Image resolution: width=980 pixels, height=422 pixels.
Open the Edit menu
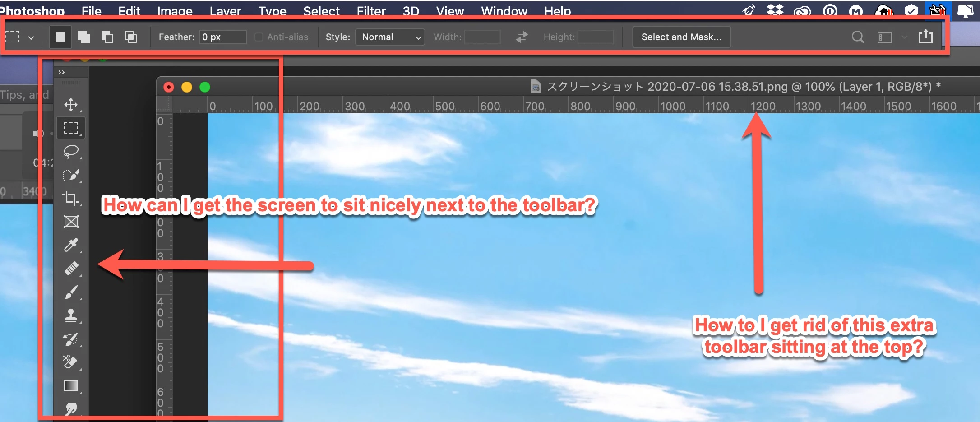[129, 11]
